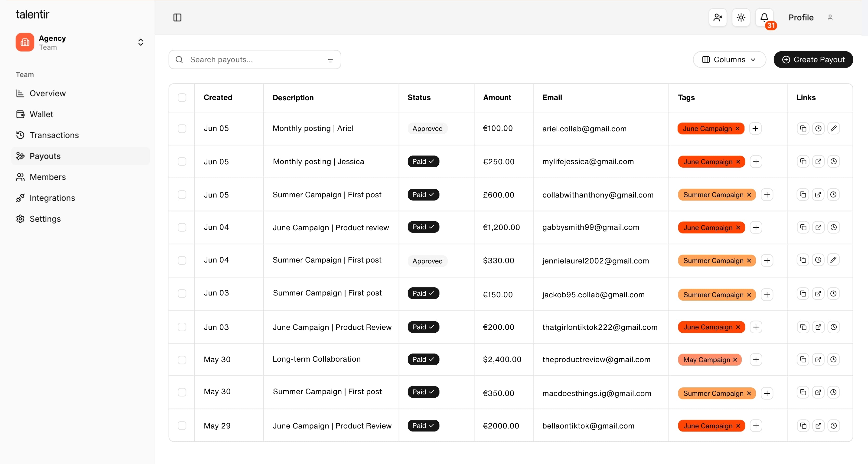Remove May Campaign tag
Viewport: 868px width, 464px height.
click(x=735, y=360)
